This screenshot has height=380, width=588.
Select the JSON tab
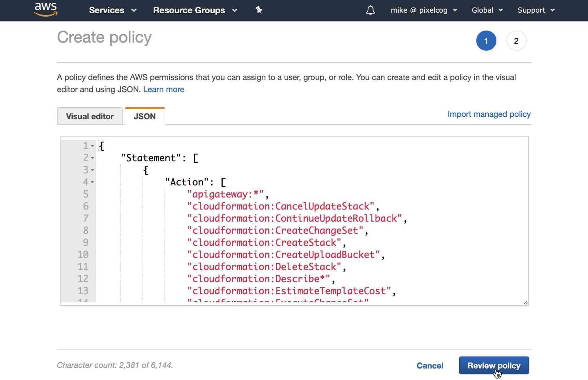point(145,116)
